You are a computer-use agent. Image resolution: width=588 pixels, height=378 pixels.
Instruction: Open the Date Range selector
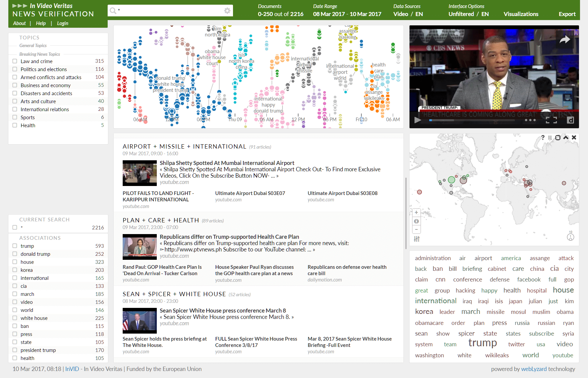[347, 14]
